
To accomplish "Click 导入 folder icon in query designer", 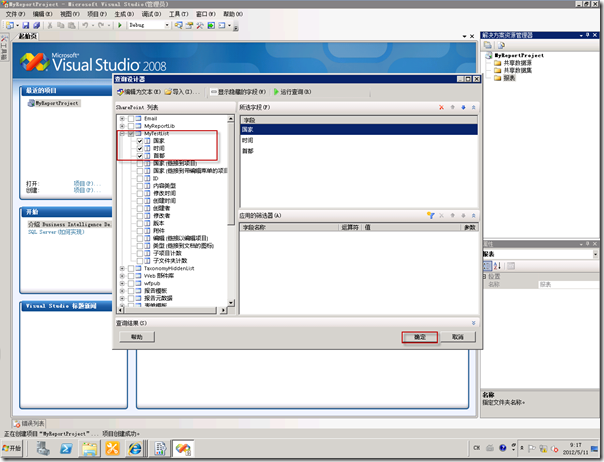I will [x=168, y=92].
